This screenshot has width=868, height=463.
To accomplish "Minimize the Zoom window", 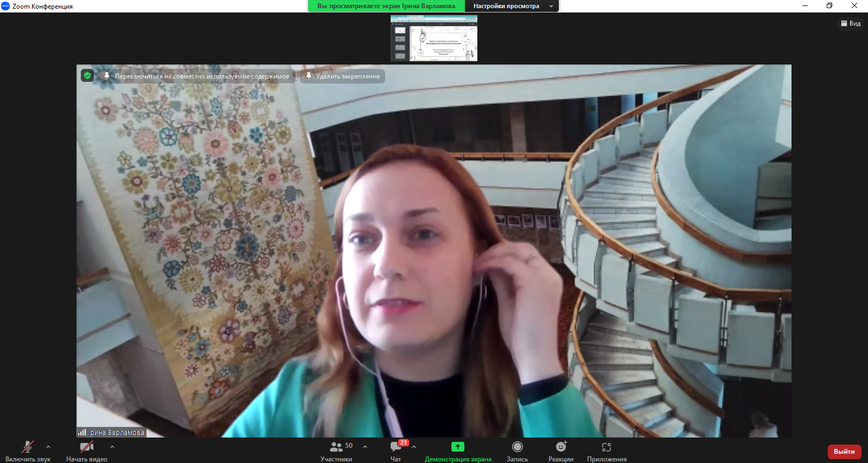I will (805, 6).
